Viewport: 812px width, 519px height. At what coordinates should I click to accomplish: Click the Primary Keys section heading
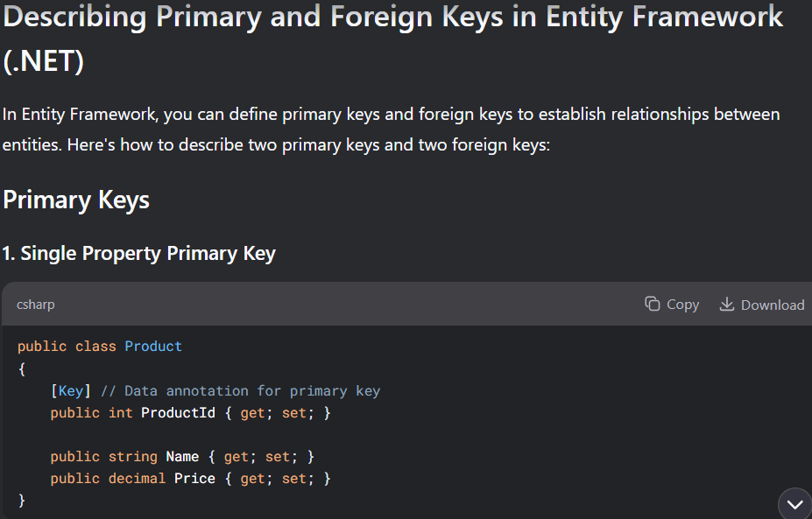[76, 200]
